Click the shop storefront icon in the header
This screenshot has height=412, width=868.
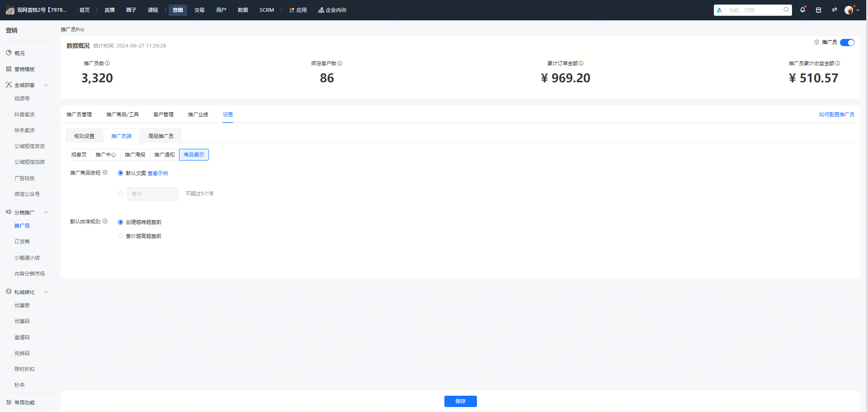(818, 10)
